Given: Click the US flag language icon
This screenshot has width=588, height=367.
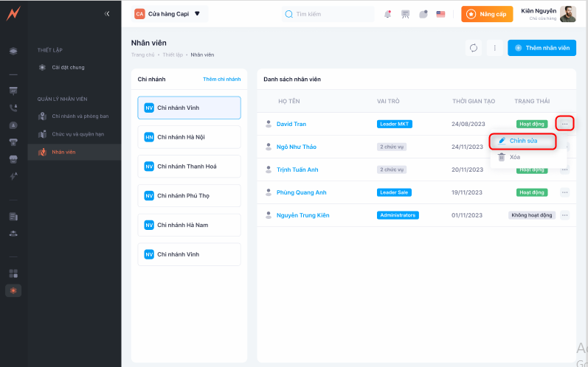Looking at the screenshot, I should tap(440, 14).
